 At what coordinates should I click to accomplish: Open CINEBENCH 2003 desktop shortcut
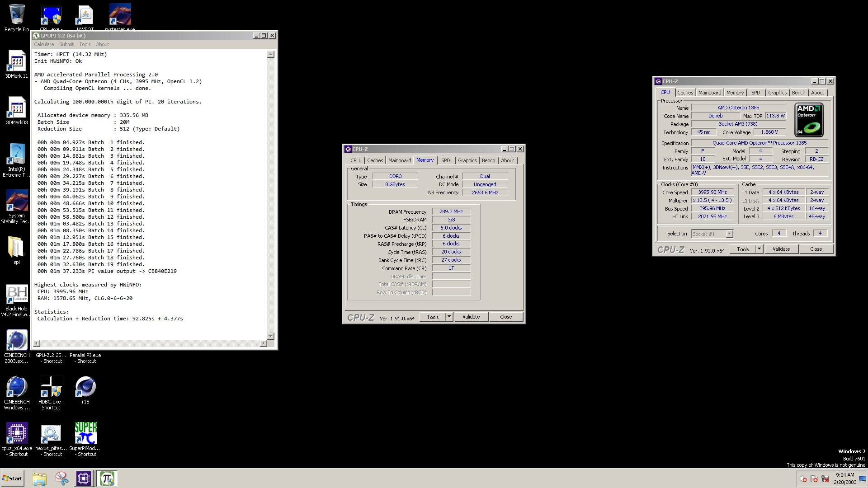click(17, 347)
